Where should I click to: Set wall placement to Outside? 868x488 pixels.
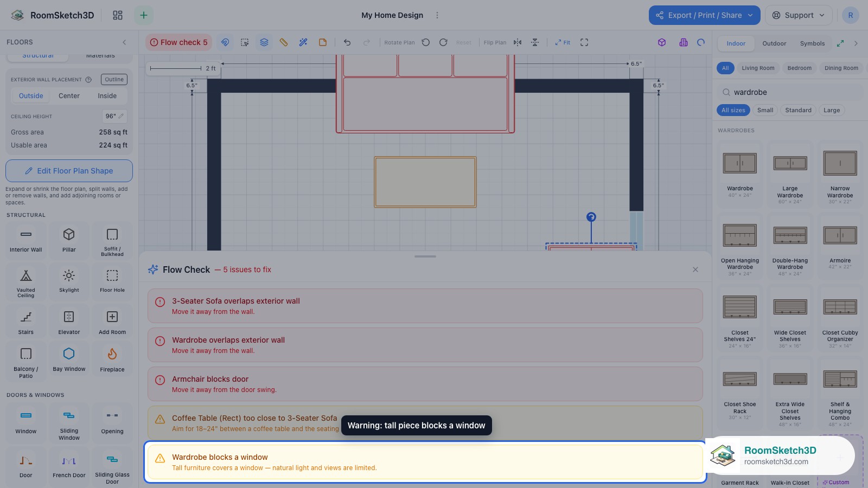coord(31,96)
